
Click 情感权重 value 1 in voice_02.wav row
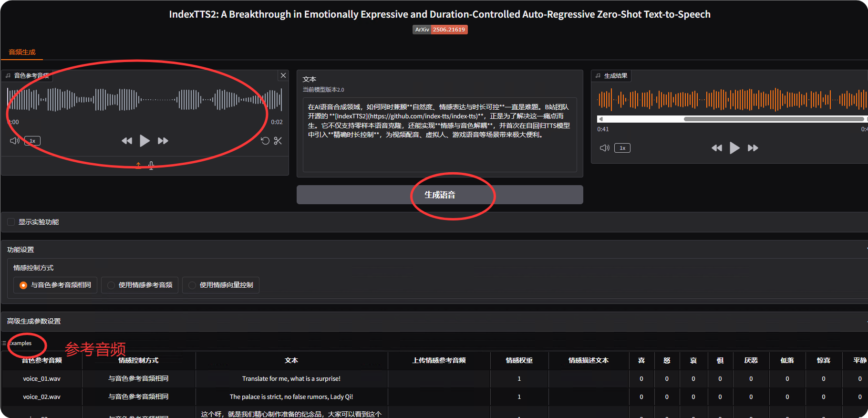pos(519,397)
